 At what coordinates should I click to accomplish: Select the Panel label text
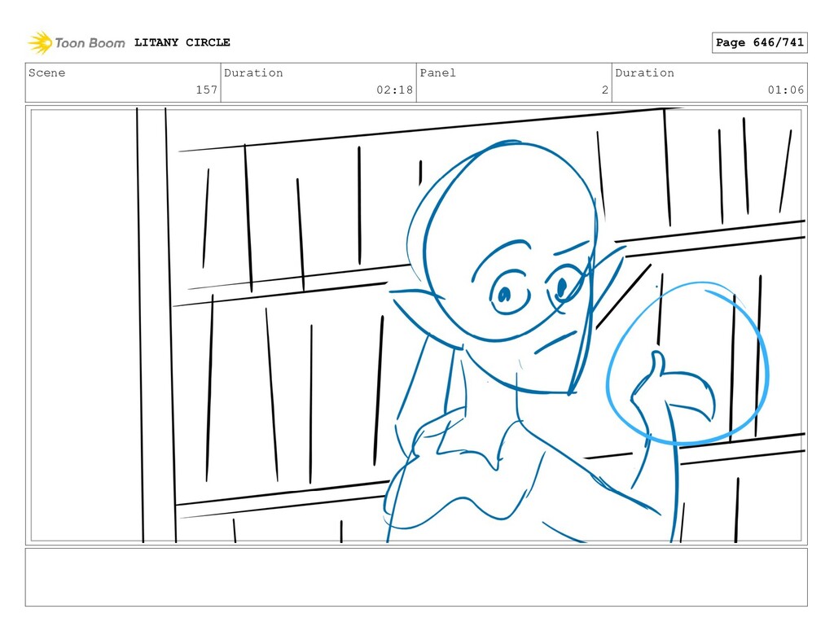(437, 72)
